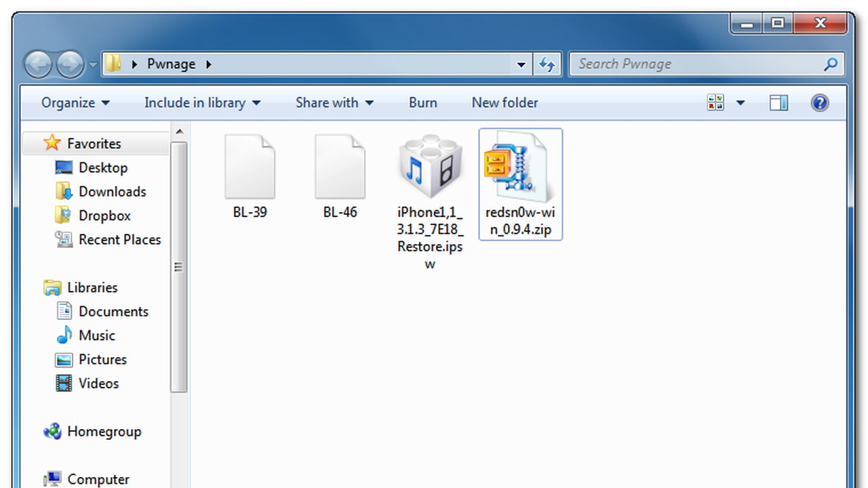Open the address bar history dropdown
The height and width of the screenshot is (488, 868).
coord(521,64)
